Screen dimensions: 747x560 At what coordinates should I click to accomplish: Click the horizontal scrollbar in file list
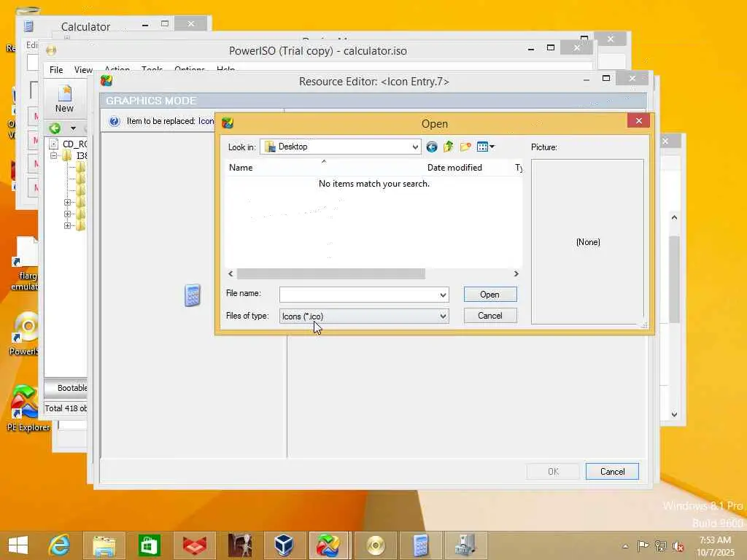point(330,274)
